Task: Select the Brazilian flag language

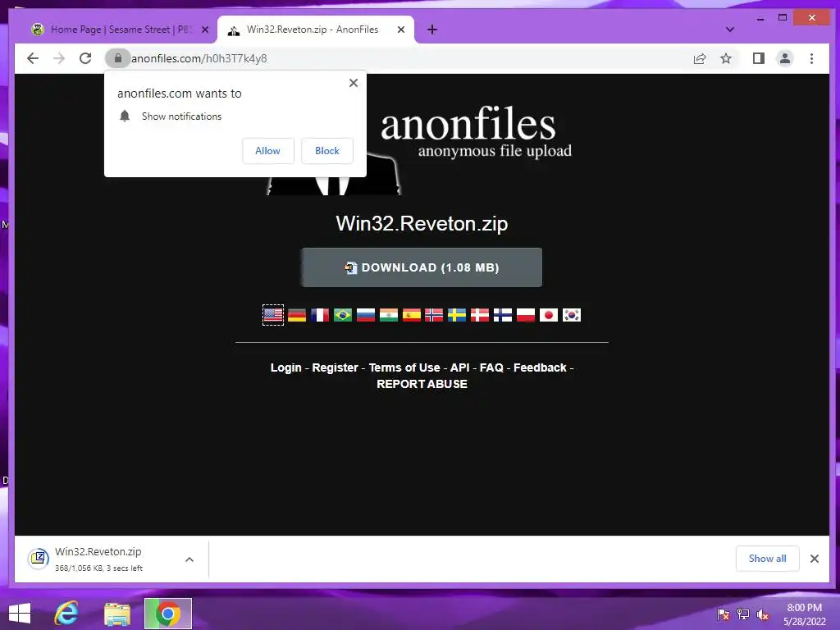Action: point(343,315)
